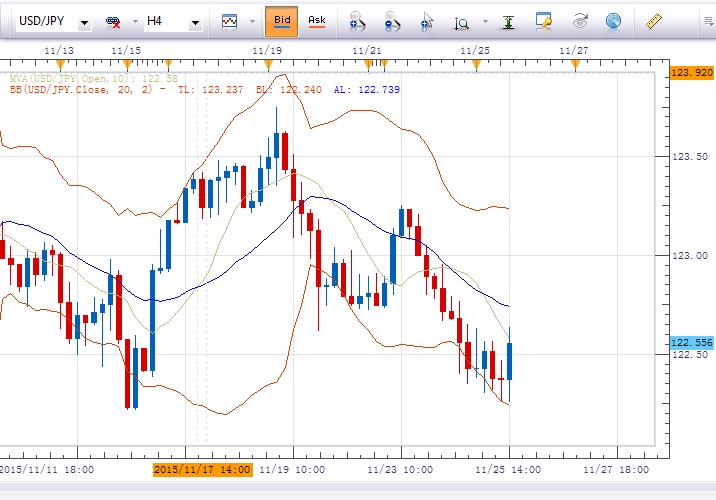Click the AL: 122.739 average line value
This screenshot has height=500, width=716.
[x=367, y=89]
